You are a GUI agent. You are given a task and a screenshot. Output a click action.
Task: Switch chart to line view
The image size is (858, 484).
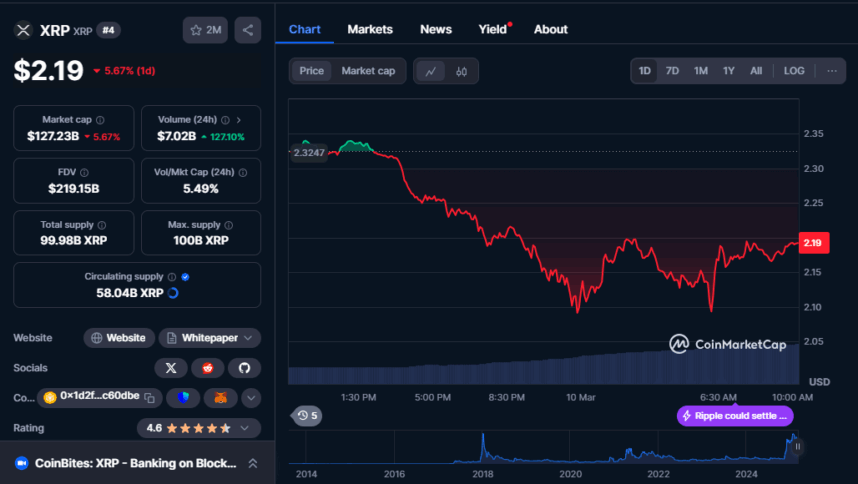click(431, 71)
